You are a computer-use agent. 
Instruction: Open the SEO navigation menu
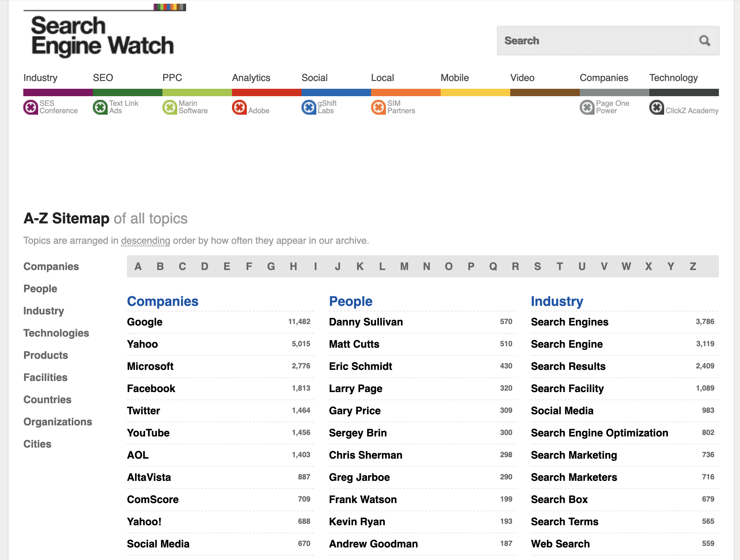tap(103, 78)
